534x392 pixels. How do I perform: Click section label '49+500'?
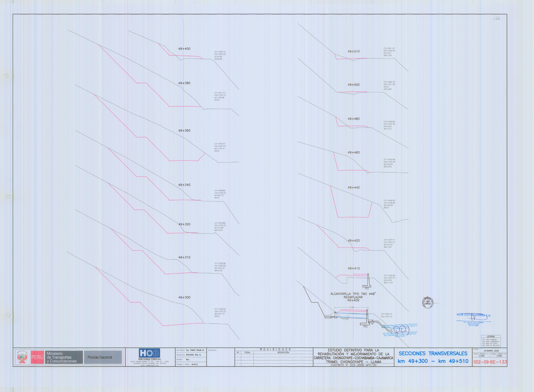pyautogui.click(x=354, y=85)
